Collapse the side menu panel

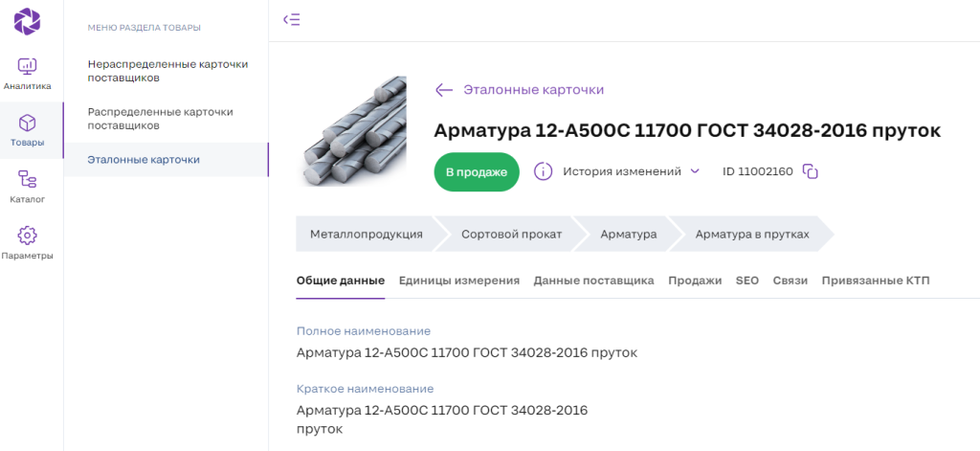292,19
